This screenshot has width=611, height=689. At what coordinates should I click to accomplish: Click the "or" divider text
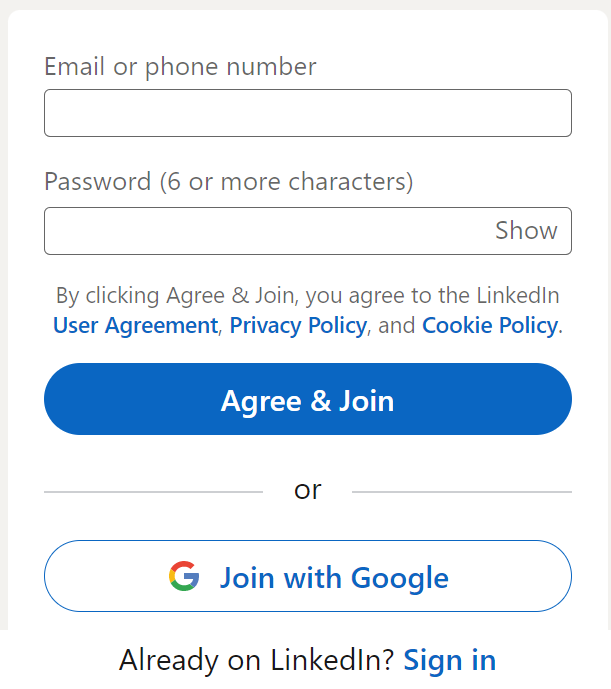(x=307, y=490)
